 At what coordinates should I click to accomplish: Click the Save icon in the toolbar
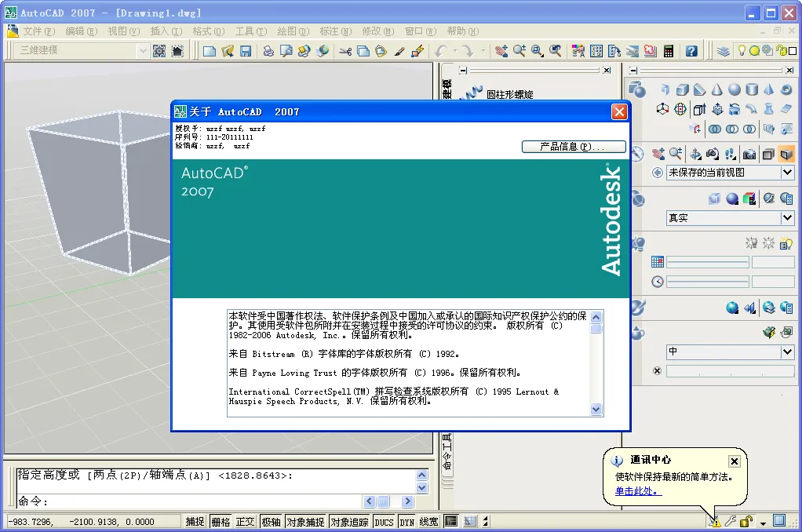tap(246, 50)
